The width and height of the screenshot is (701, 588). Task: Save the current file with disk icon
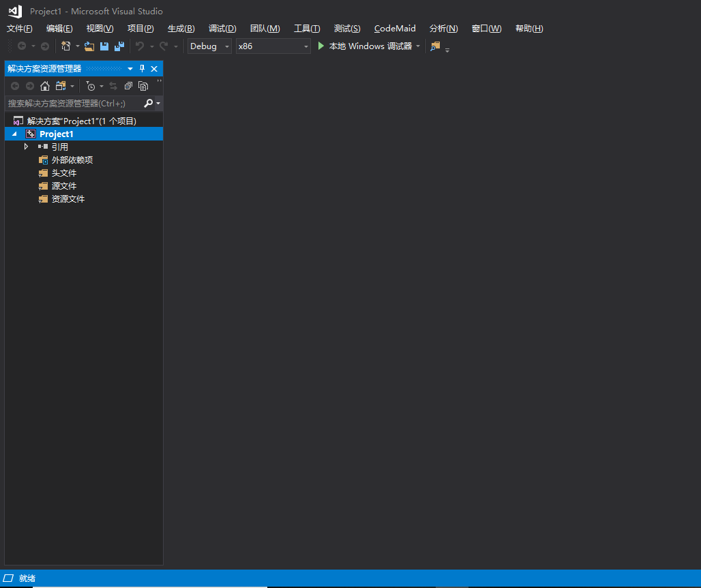point(104,46)
